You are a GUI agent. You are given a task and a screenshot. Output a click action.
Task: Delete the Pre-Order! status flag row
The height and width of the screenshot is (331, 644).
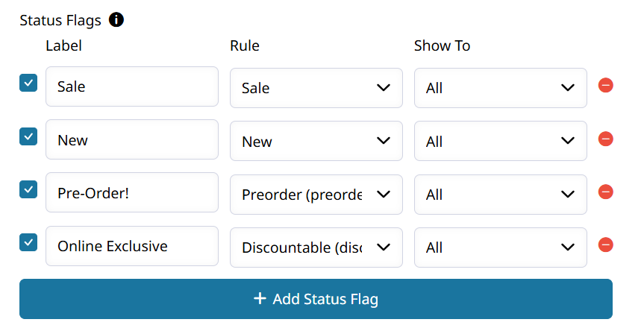pos(605,192)
